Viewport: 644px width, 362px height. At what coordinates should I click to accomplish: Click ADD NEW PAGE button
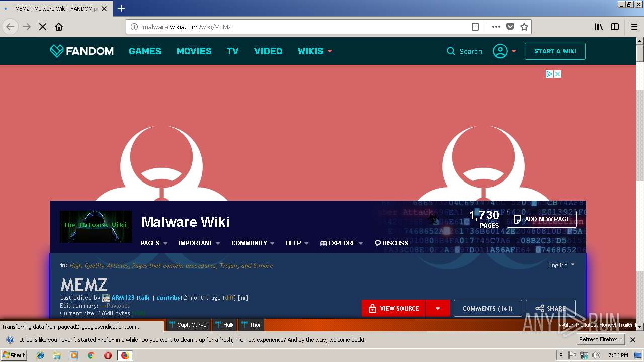pos(541,219)
